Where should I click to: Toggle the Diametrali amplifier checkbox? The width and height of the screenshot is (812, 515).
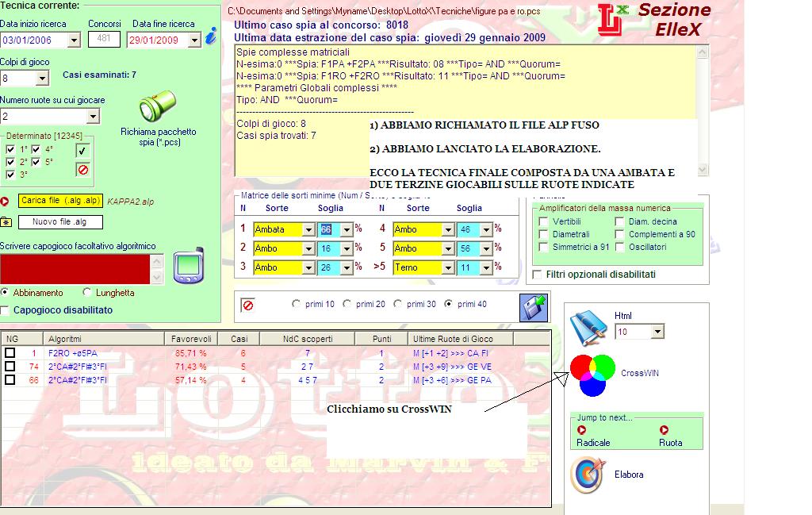coord(543,234)
